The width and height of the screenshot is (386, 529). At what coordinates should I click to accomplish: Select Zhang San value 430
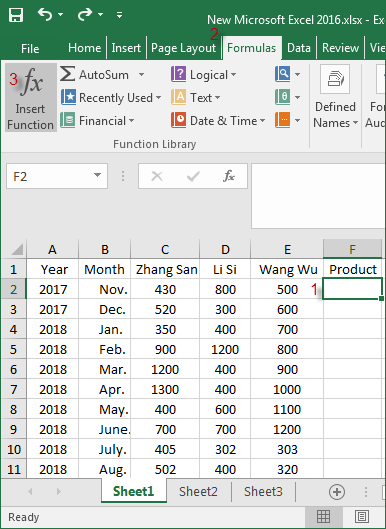click(165, 289)
